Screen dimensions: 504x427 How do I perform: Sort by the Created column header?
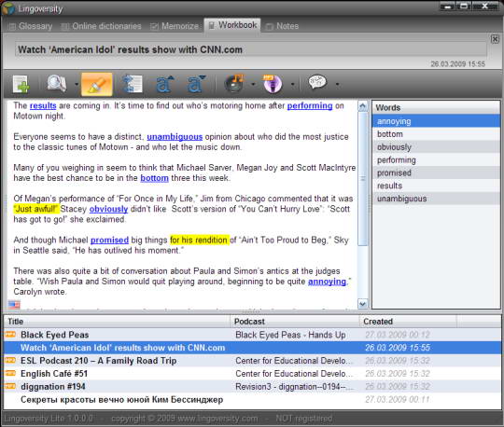pos(408,322)
